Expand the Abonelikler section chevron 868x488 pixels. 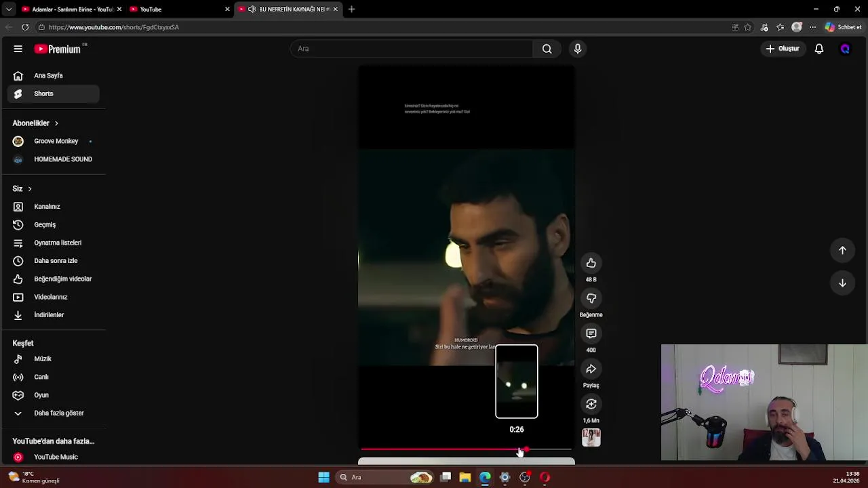tap(56, 123)
